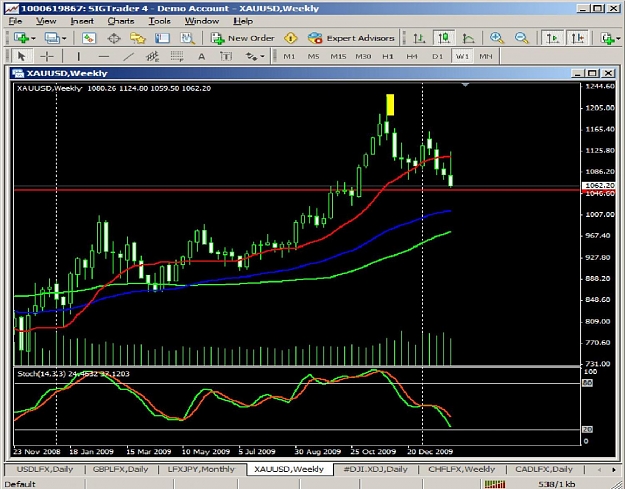Select the Fibonacci retracement tool
The image size is (625, 489).
[x=177, y=56]
